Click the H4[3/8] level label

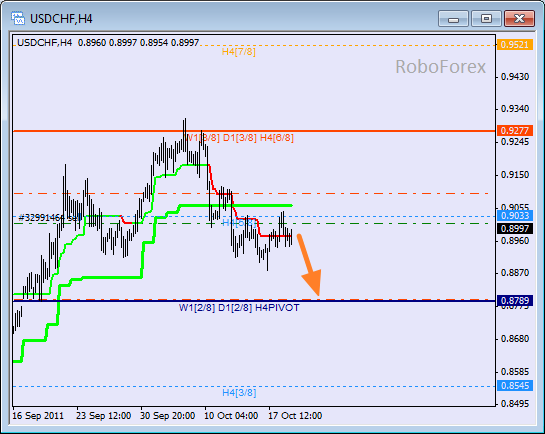pos(239,393)
